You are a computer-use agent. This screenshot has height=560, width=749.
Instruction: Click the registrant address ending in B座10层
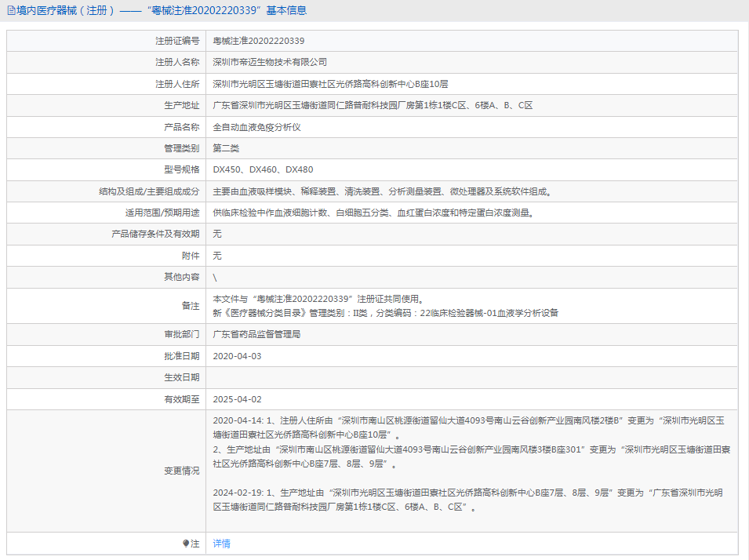pos(330,84)
